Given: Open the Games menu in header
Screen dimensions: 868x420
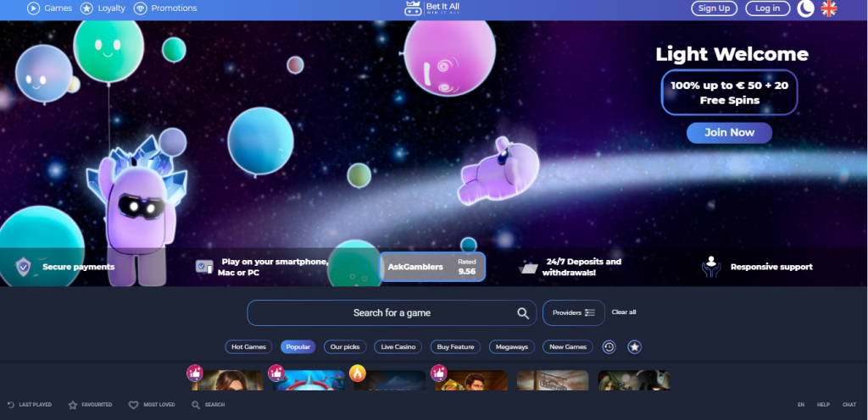Looking at the screenshot, I should pos(50,8).
